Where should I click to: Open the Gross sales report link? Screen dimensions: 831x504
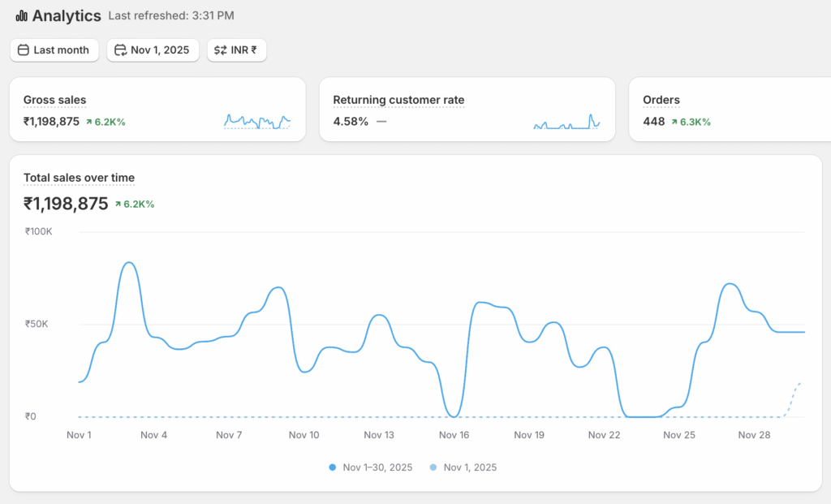click(x=54, y=100)
